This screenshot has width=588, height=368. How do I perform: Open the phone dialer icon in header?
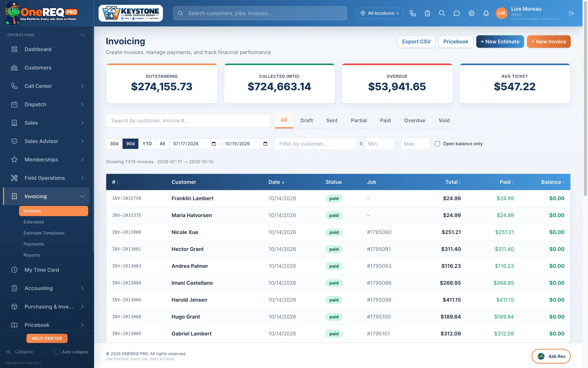click(413, 13)
